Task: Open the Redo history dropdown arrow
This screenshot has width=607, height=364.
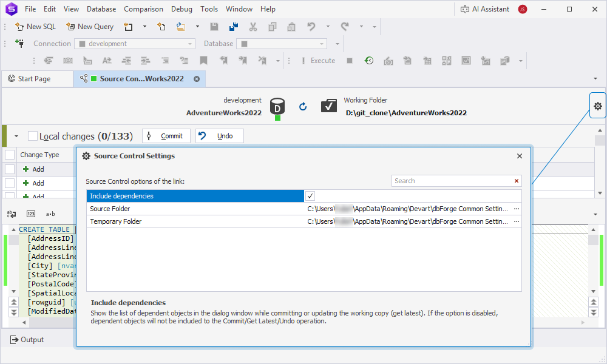Action: pos(361,27)
